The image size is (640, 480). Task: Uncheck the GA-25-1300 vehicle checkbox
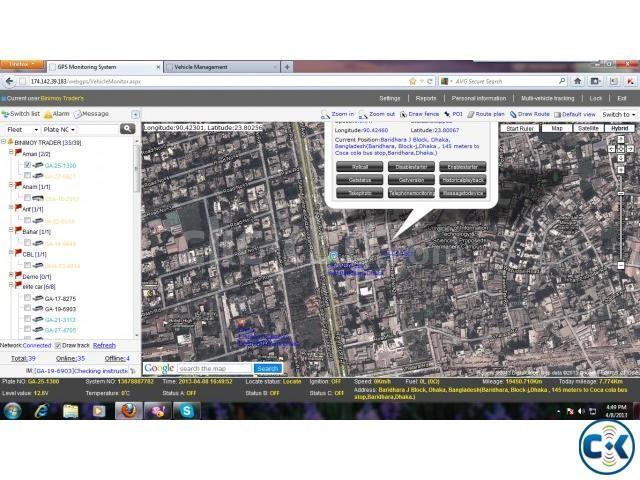[x=28, y=165]
